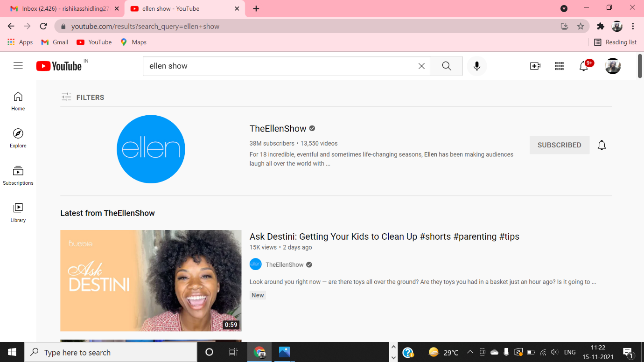Go to Home in the sidebar
Screen dimensions: 644x362
[x=18, y=101]
